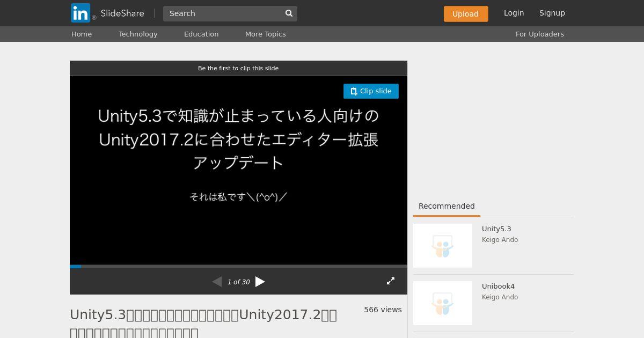Open the Education menu item
Viewport: 644px width, 338px height.
[201, 34]
